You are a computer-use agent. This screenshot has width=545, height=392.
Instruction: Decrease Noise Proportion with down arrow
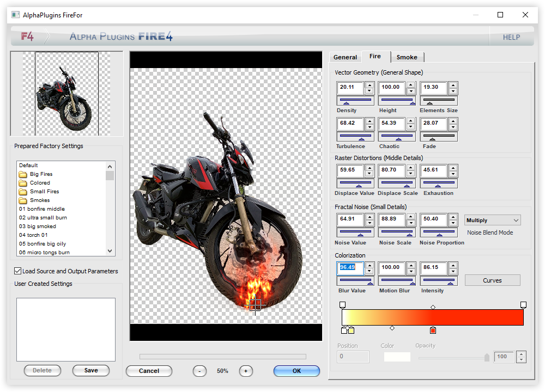(453, 223)
